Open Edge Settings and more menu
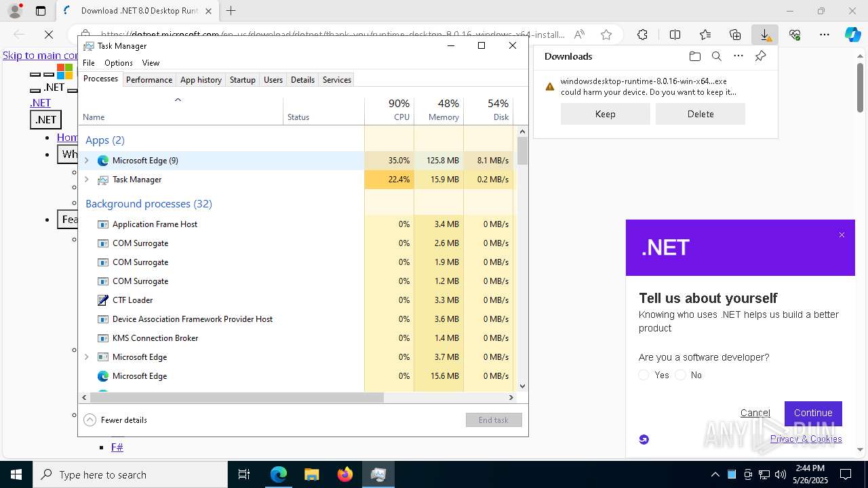 (825, 35)
